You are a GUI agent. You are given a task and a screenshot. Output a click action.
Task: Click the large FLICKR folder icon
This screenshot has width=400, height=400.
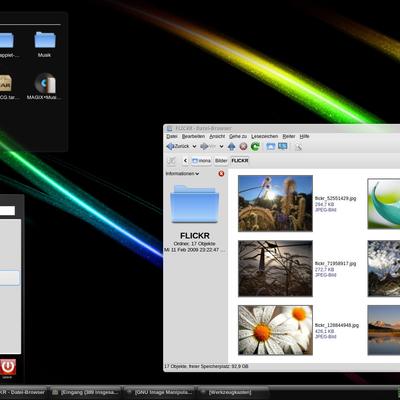click(x=194, y=204)
